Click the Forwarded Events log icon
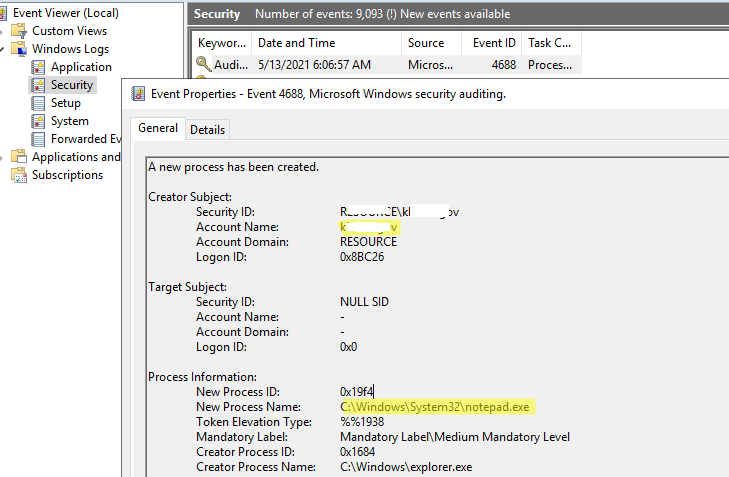 (x=38, y=139)
